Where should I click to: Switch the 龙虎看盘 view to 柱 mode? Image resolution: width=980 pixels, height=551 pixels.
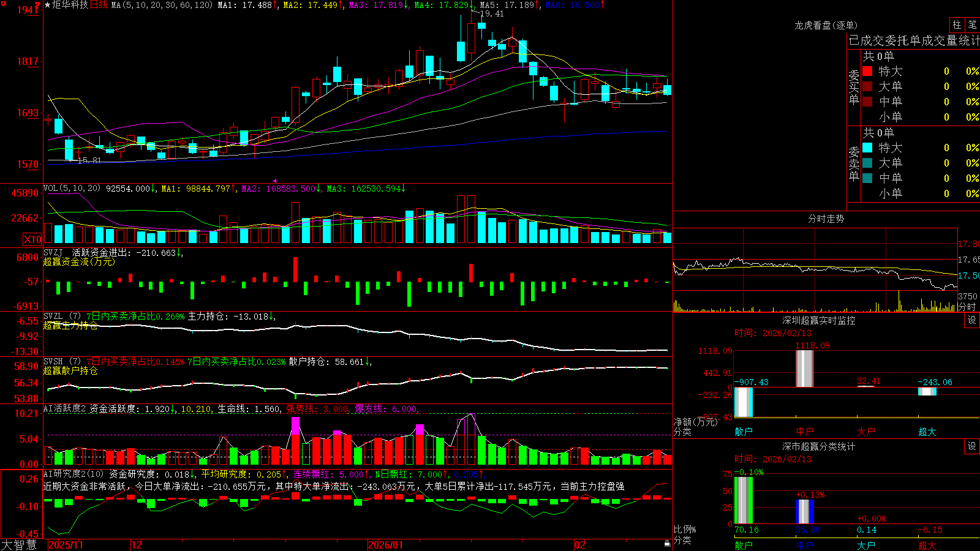[x=957, y=24]
